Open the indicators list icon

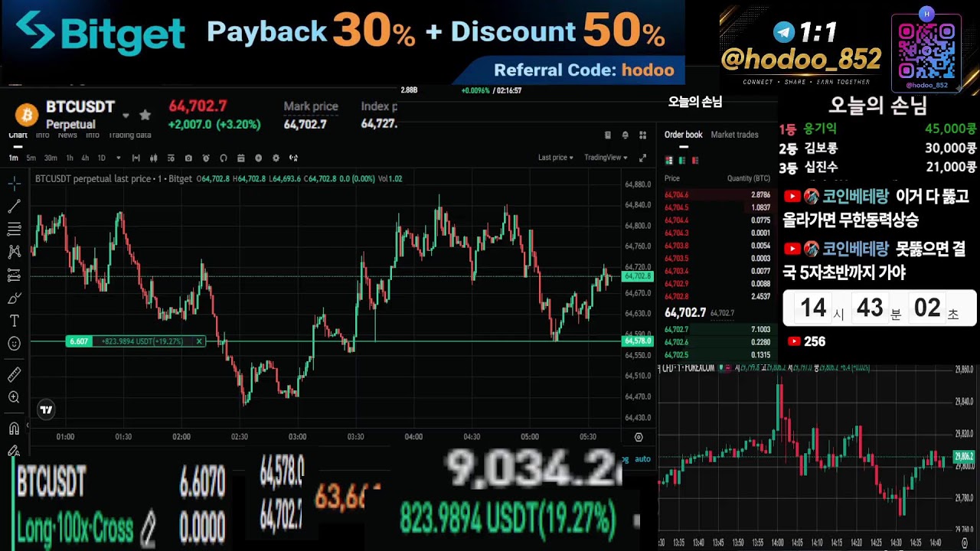click(x=171, y=158)
